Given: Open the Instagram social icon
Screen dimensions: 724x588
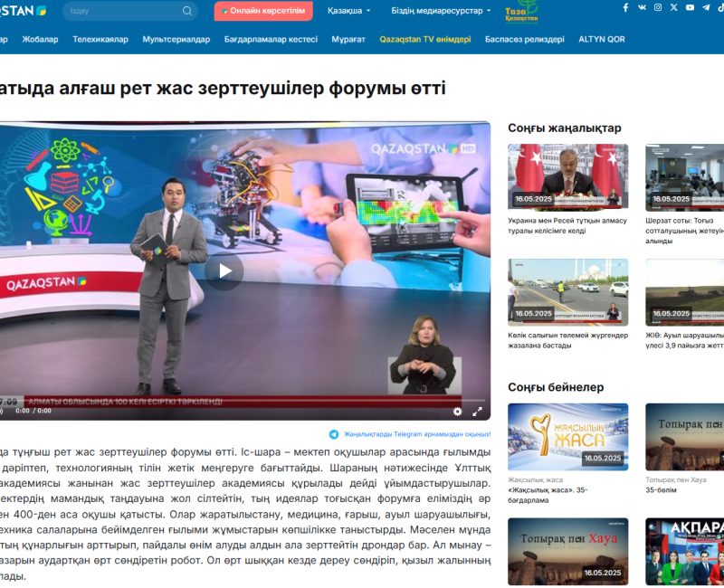Looking at the screenshot, I should point(658,7).
